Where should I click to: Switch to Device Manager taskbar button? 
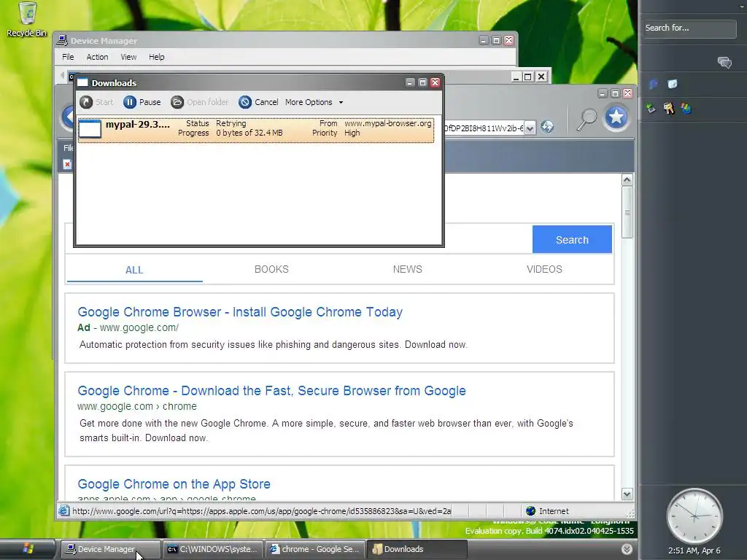pos(111,549)
